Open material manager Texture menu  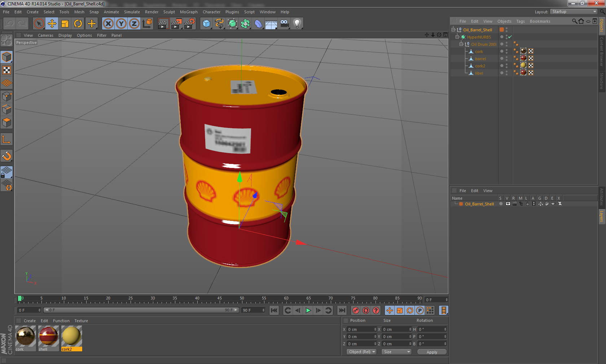[81, 321]
